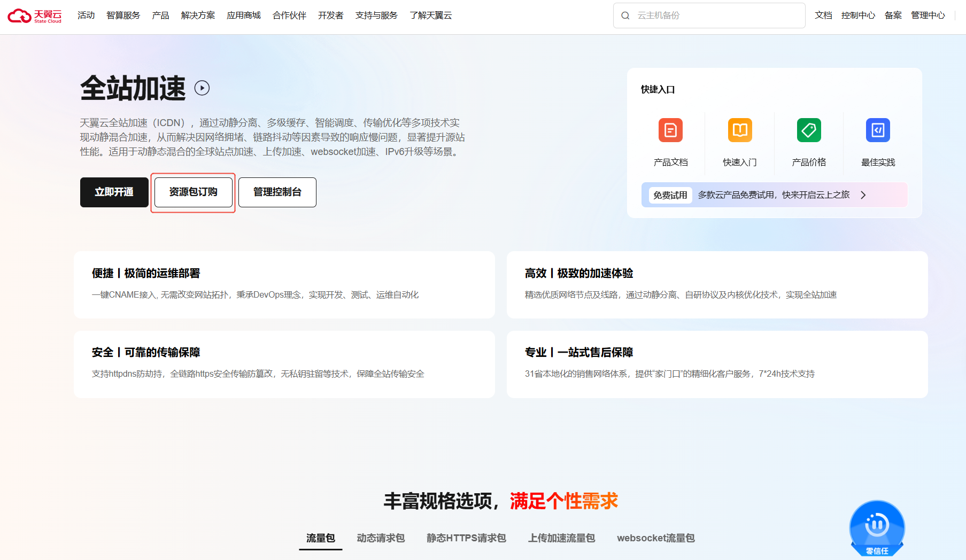Image resolution: width=966 pixels, height=560 pixels.
Task: Click the 天翼云 State Cloud logo
Action: tap(35, 16)
